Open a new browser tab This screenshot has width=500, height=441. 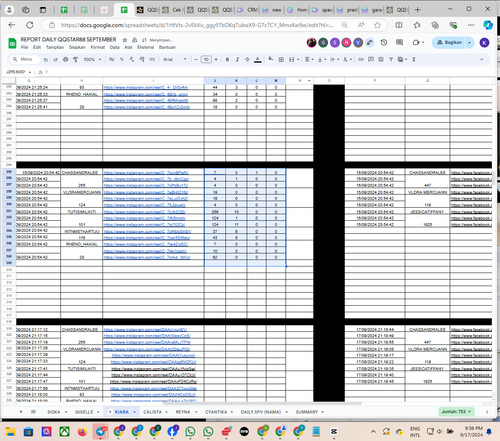coord(417,10)
